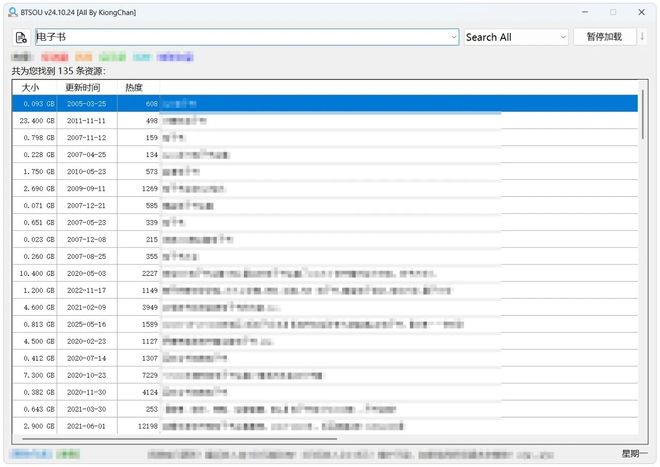This screenshot has width=660, height=467.
Task: Open the search keyword history dropdown
Action: click(x=453, y=37)
